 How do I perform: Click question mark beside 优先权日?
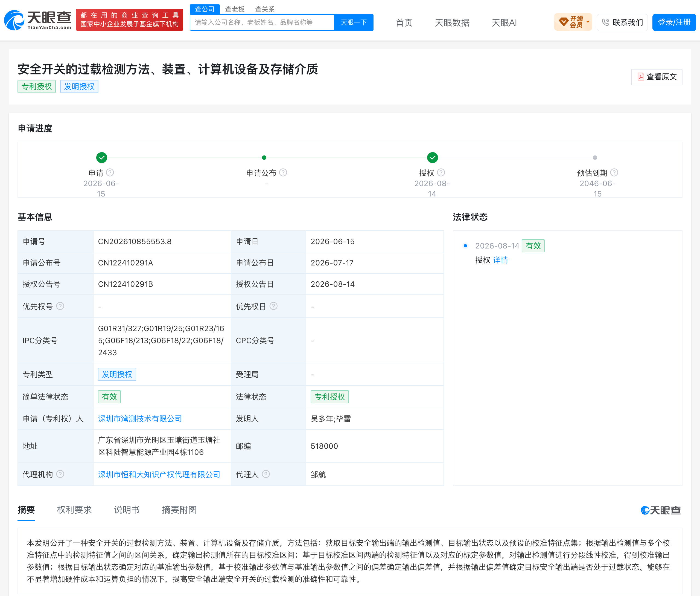point(273,306)
